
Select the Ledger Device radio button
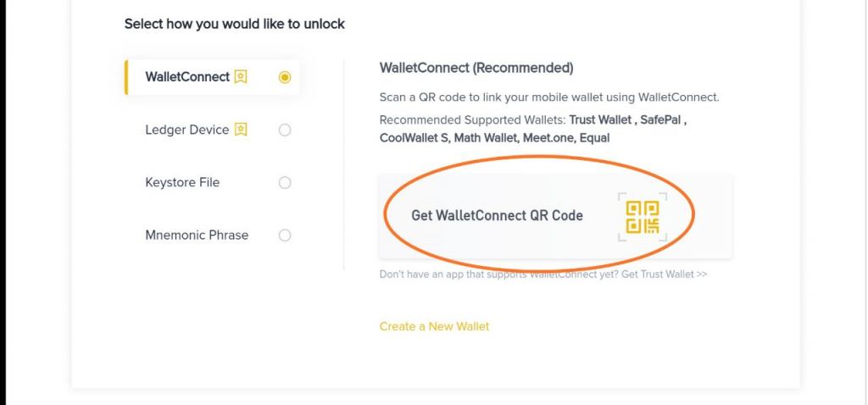(285, 130)
